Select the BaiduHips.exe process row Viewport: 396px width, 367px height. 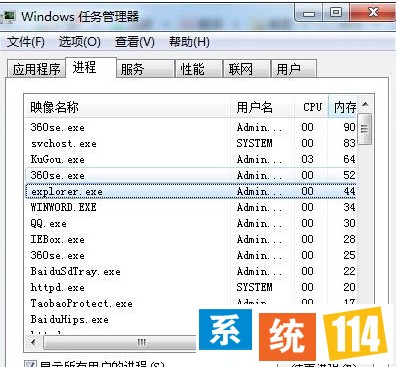pyautogui.click(x=112, y=319)
